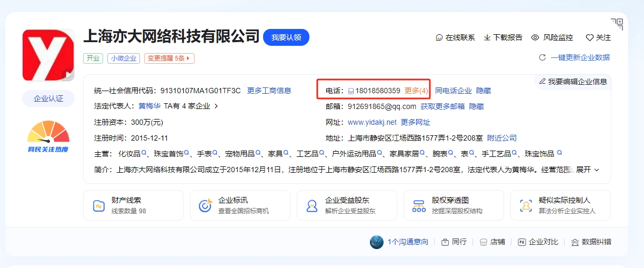Expand TA有 4 家企业 arrow
Image resolution: width=644 pixels, height=268 pixels.
[x=216, y=106]
